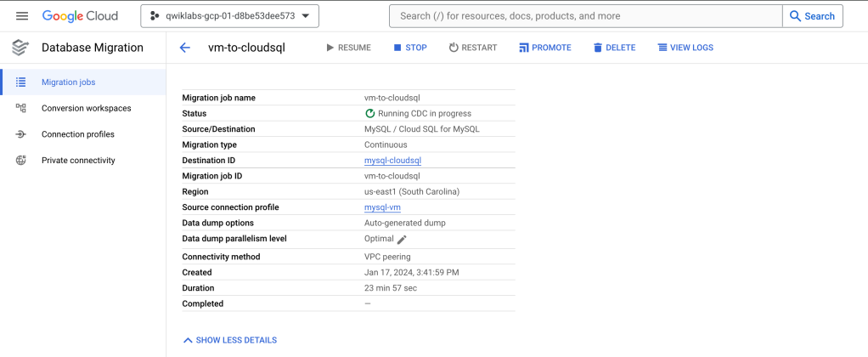Click the Conversion workspaces icon
The image size is (868, 357).
21,108
